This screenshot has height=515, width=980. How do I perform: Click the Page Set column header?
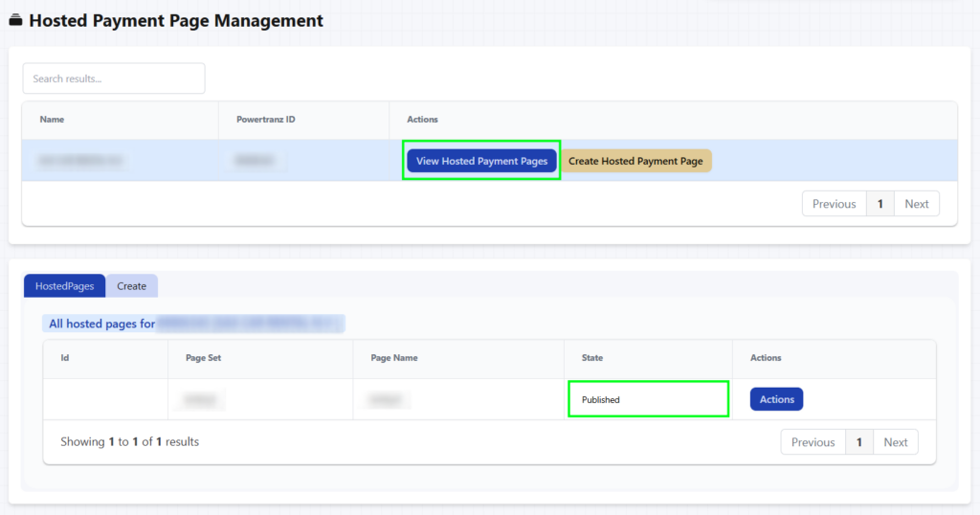tap(204, 358)
